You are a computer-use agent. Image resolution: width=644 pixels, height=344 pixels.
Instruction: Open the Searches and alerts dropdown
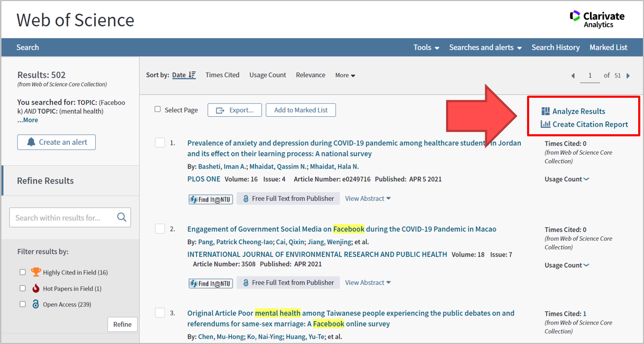486,47
